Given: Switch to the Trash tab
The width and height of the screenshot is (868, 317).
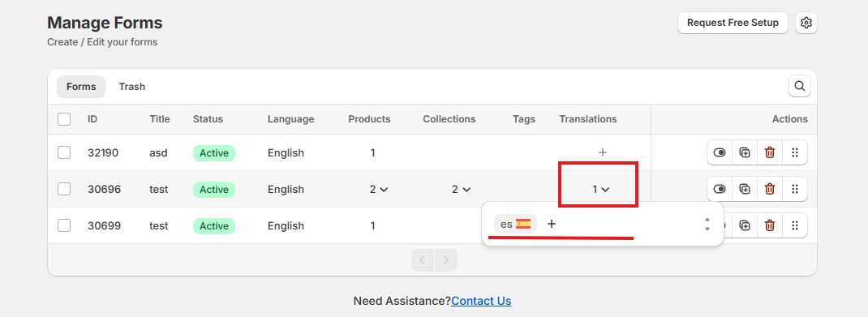Looking at the screenshot, I should (131, 87).
